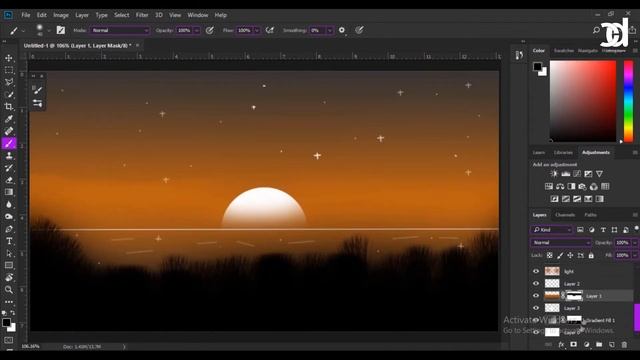
Task: Select the Clone Stamp tool
Action: (9, 156)
